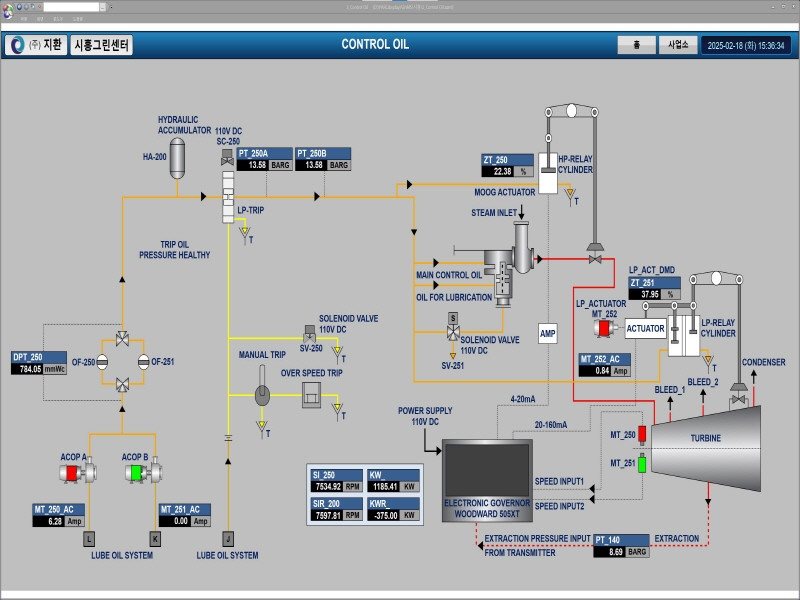
Task: Click the SC-250 solenoid valve symbol
Action: point(227,157)
